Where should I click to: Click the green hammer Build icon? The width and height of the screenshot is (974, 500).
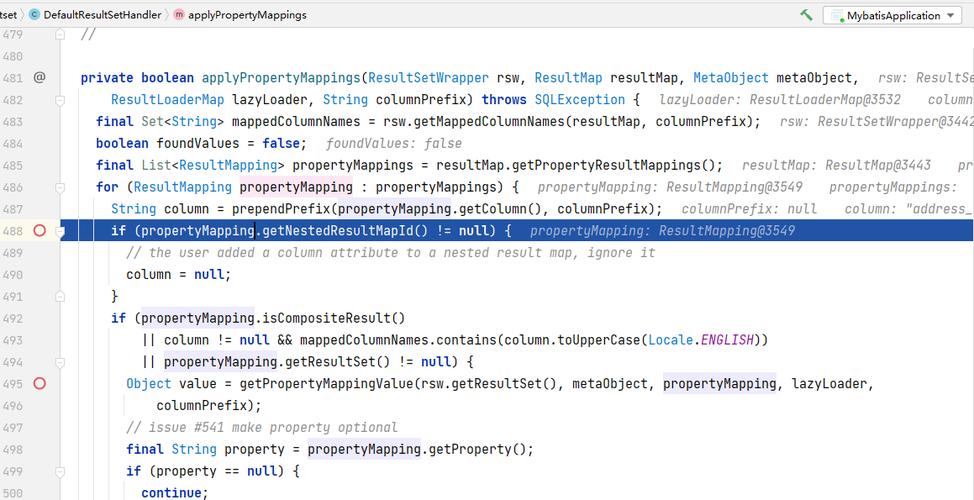[806, 14]
